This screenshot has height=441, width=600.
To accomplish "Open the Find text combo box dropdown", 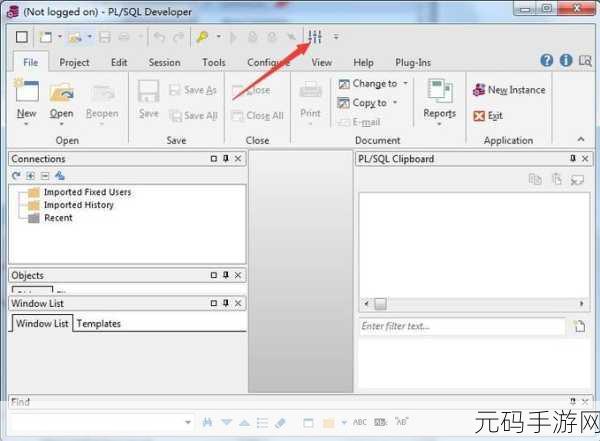I will (x=188, y=422).
